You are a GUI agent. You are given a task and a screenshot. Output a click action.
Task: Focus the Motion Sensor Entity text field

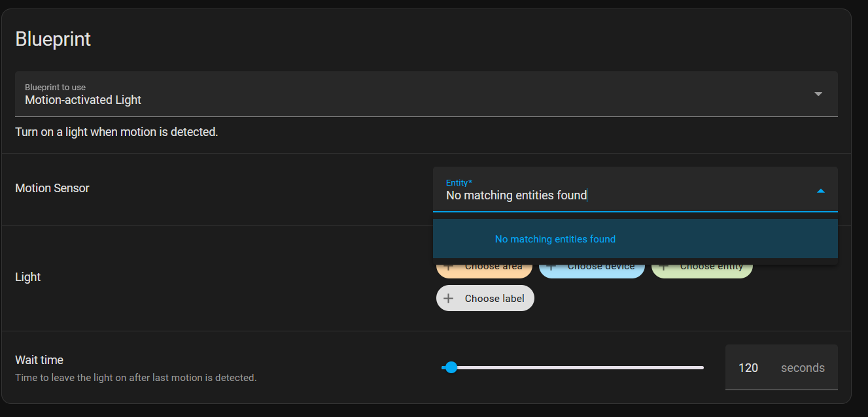[621, 195]
